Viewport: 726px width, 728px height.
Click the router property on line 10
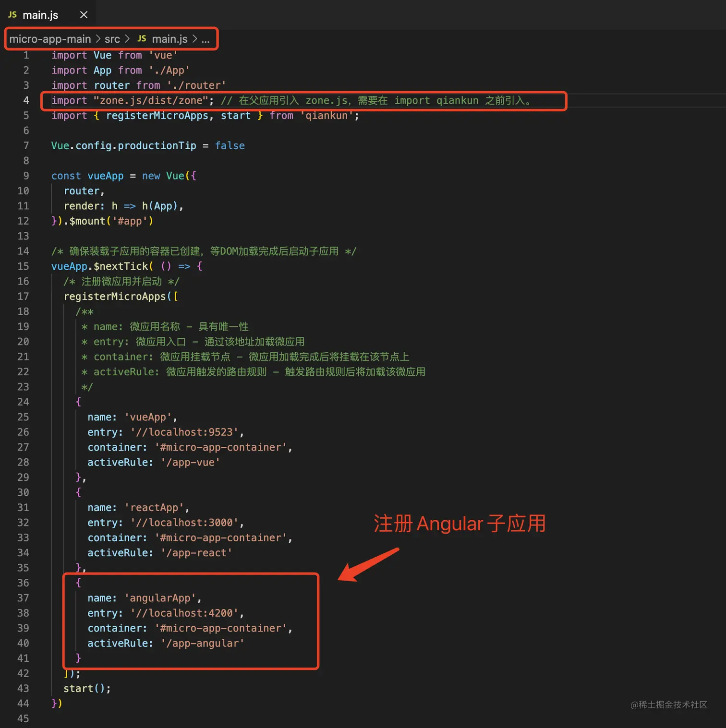[82, 191]
